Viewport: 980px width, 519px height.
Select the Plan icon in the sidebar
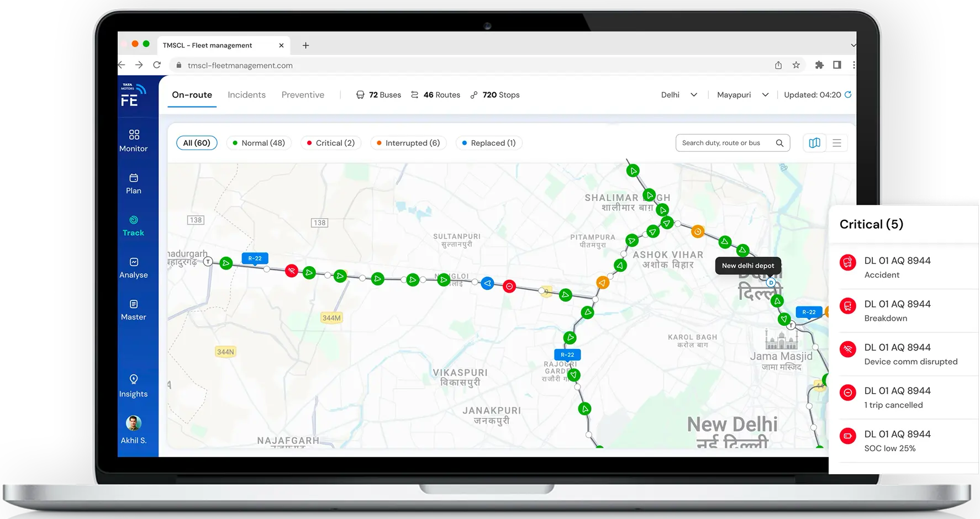point(133,183)
